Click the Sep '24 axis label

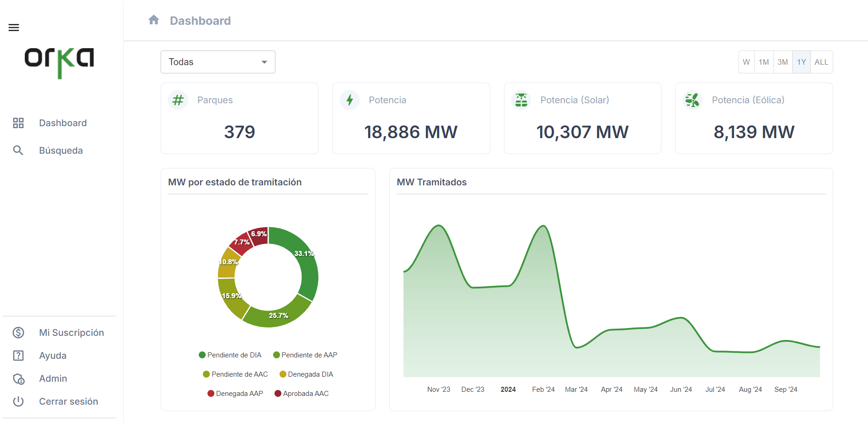pyautogui.click(x=786, y=390)
